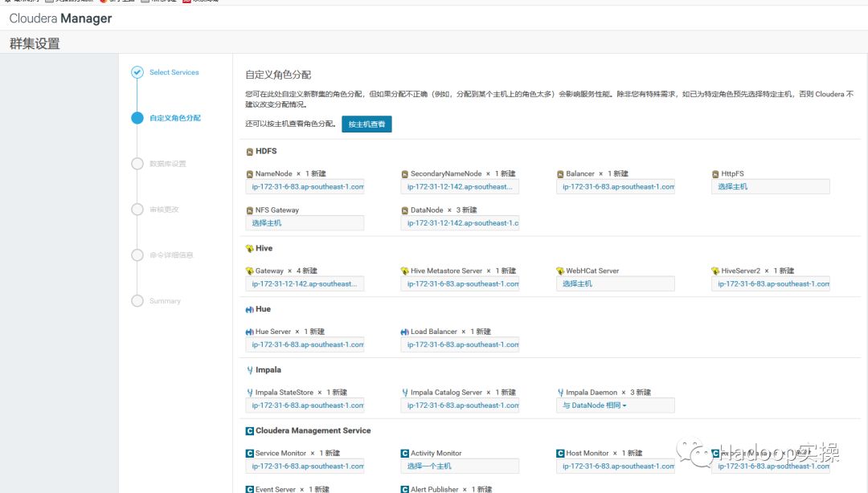This screenshot has height=493, width=868.
Task: Click the Cloudera Manager logo
Action: click(60, 18)
